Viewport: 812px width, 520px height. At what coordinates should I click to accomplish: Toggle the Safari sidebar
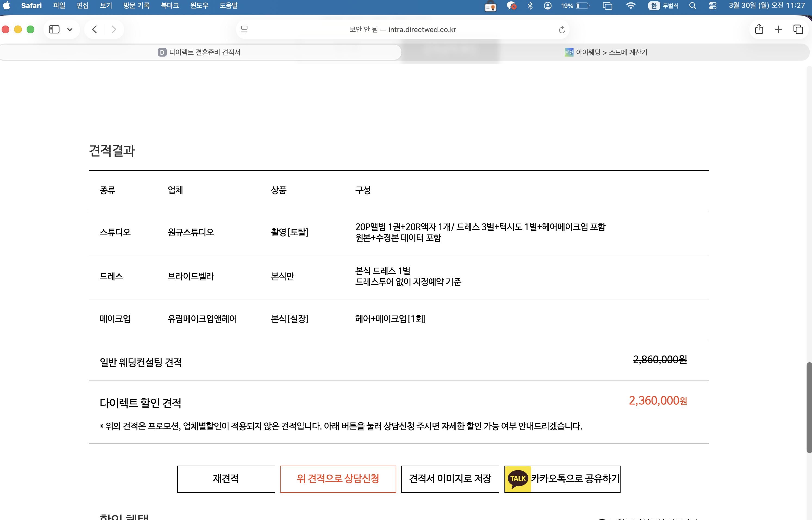point(54,29)
